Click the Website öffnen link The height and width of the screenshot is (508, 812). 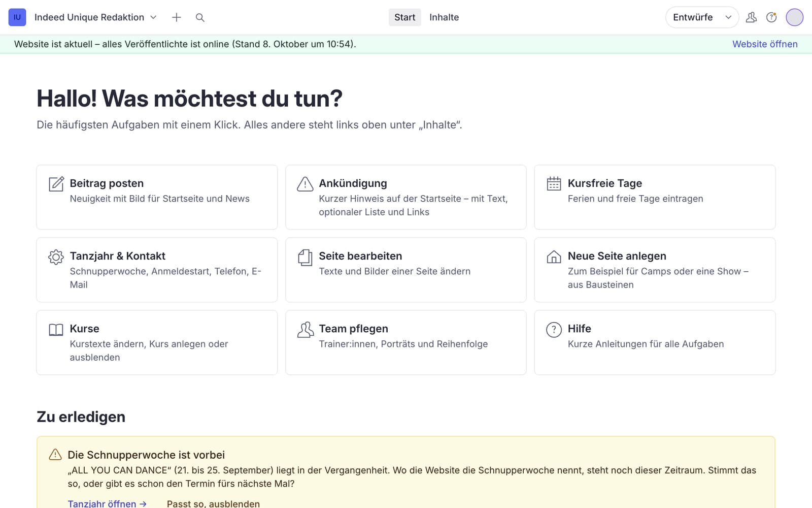pos(765,44)
